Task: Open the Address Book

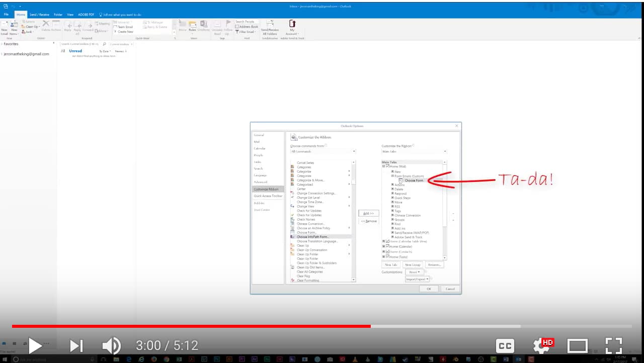Action: [246, 27]
